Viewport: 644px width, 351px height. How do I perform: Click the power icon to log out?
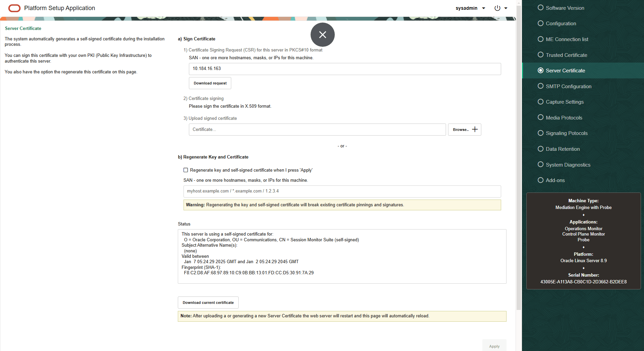(497, 8)
